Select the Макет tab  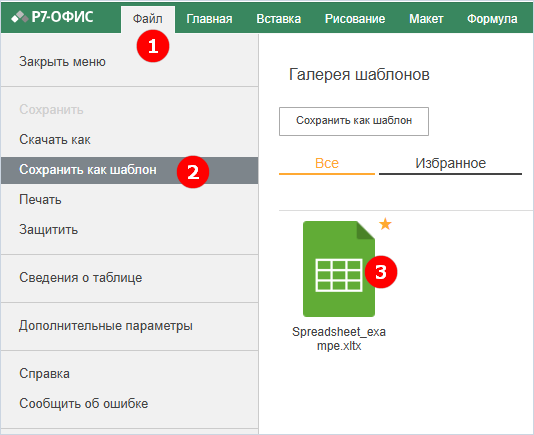(x=426, y=19)
